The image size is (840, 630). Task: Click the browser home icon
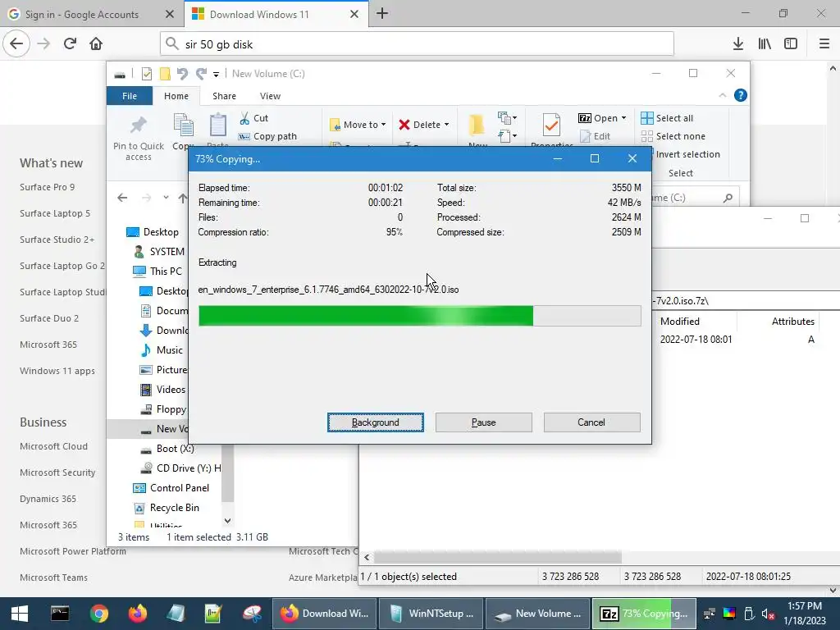coord(96,44)
